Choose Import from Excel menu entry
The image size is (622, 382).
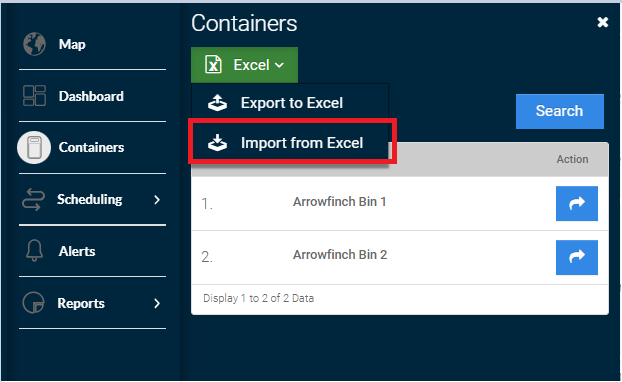[x=290, y=143]
